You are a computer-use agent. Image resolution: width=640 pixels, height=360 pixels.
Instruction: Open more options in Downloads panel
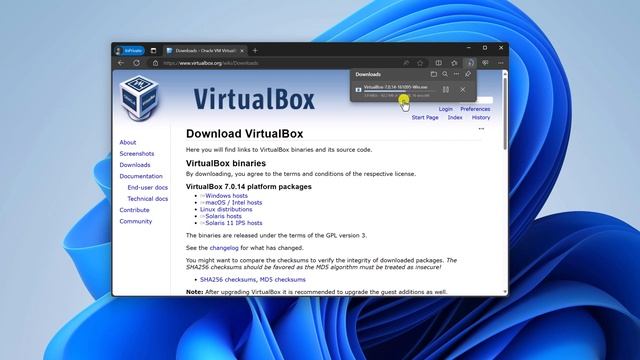tap(456, 74)
